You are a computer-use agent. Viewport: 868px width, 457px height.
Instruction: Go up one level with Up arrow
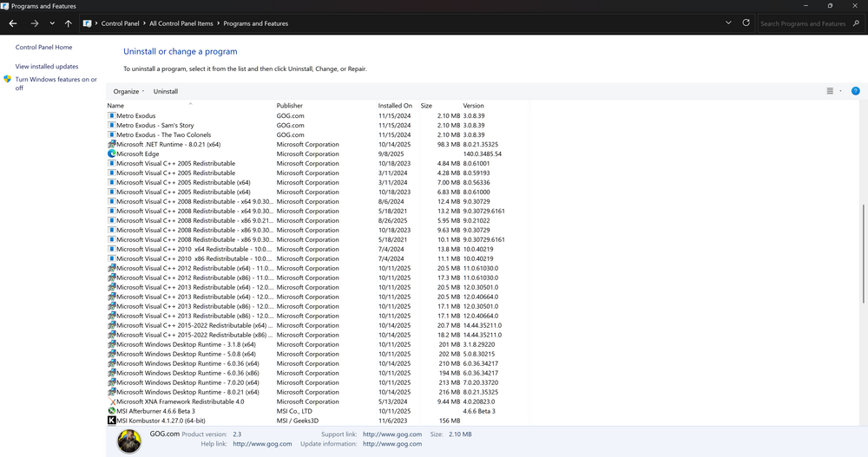69,23
